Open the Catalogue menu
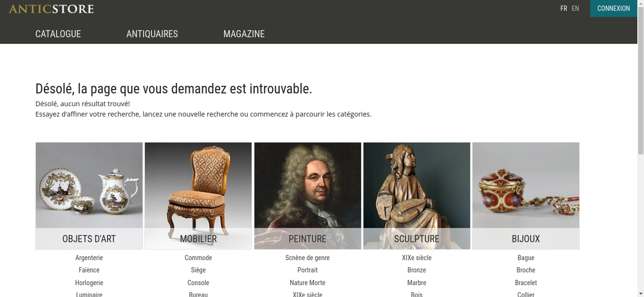The height and width of the screenshot is (297, 644). [x=58, y=34]
